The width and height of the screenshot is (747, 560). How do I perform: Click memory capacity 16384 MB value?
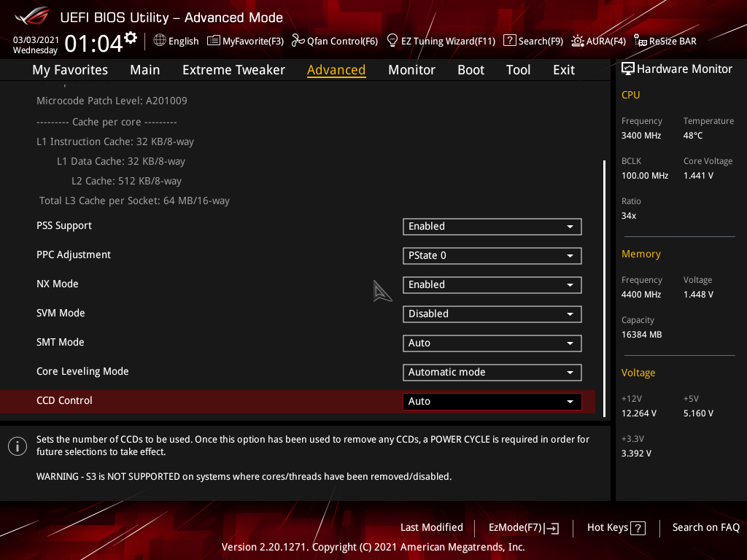(x=641, y=335)
